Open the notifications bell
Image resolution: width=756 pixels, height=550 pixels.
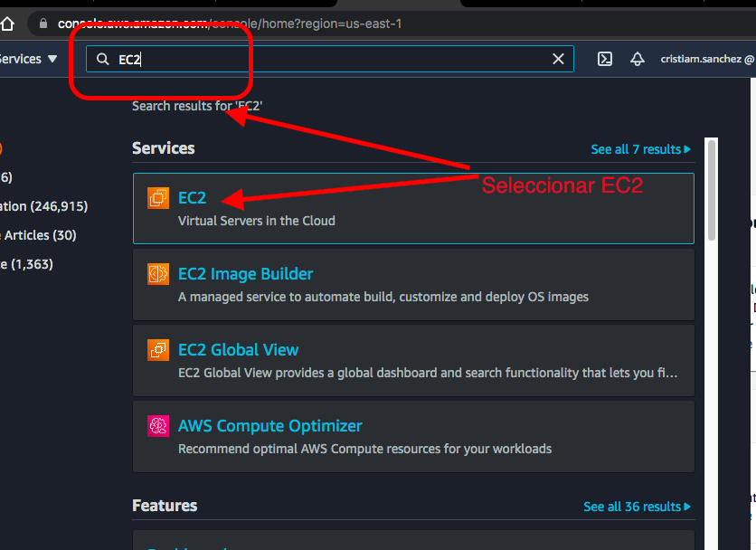point(638,59)
